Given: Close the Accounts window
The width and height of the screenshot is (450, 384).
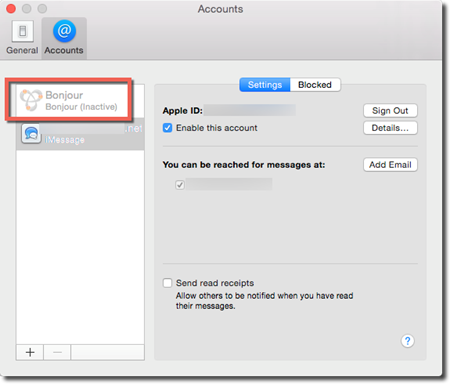Looking at the screenshot, I should pos(11,9).
